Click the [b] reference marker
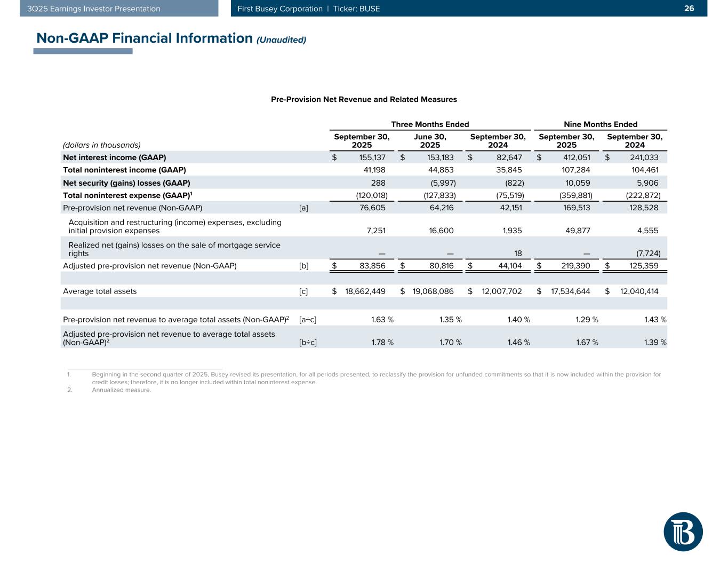Screen dimensions: 728x563 303,266
